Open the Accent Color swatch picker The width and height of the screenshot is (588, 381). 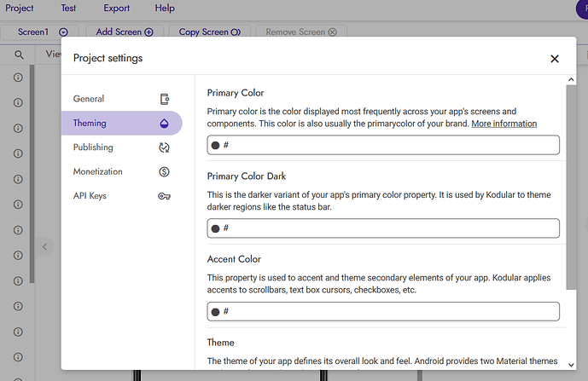[x=215, y=312]
